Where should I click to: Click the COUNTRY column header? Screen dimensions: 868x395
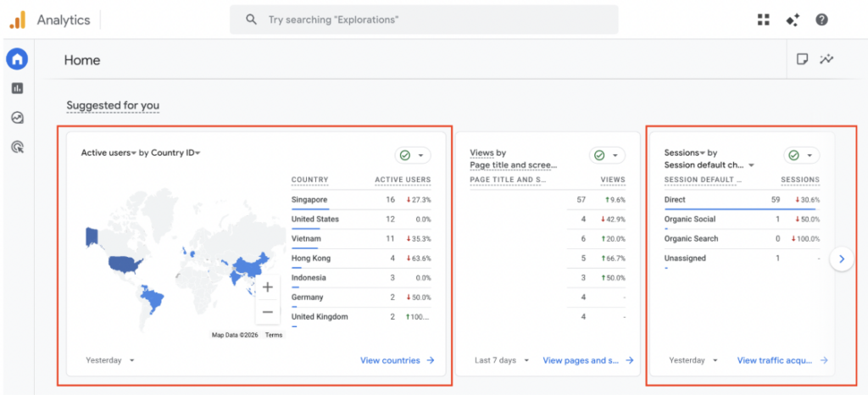(310, 180)
